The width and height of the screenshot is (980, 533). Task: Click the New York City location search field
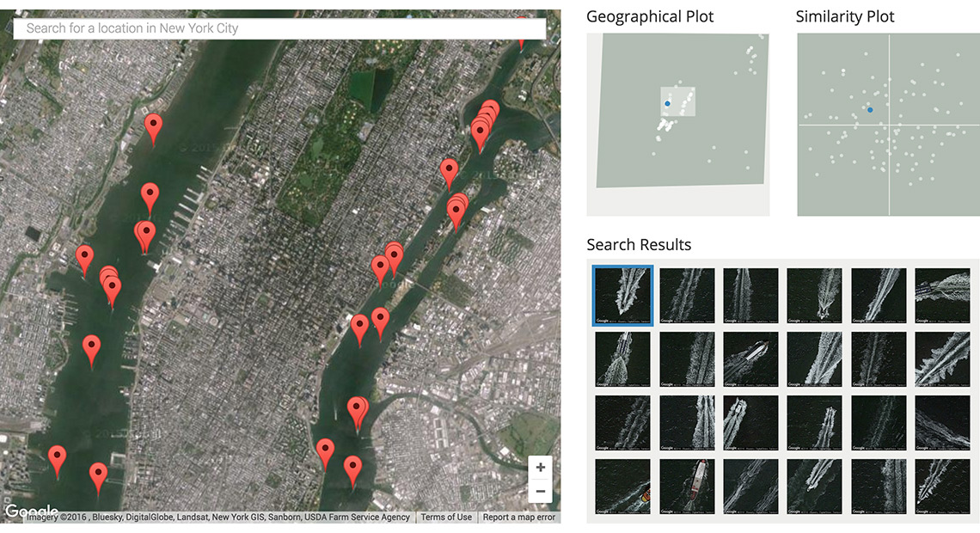(x=275, y=28)
